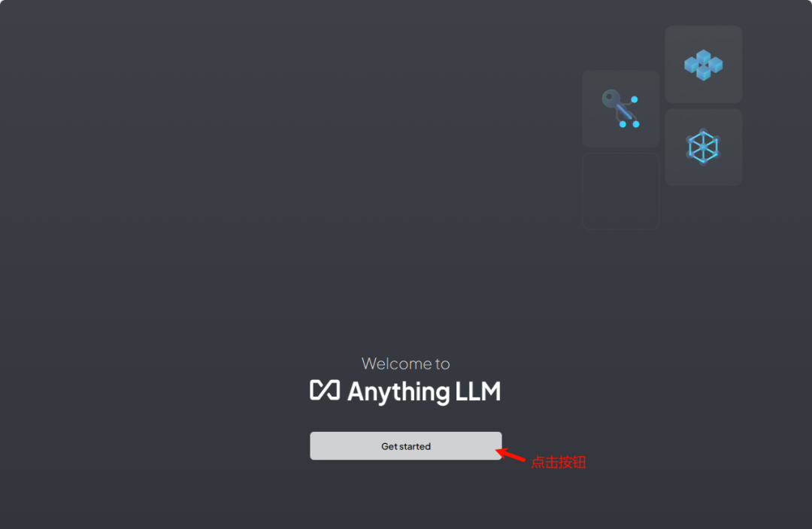Click the top cube of blue cubes icon

(703, 56)
